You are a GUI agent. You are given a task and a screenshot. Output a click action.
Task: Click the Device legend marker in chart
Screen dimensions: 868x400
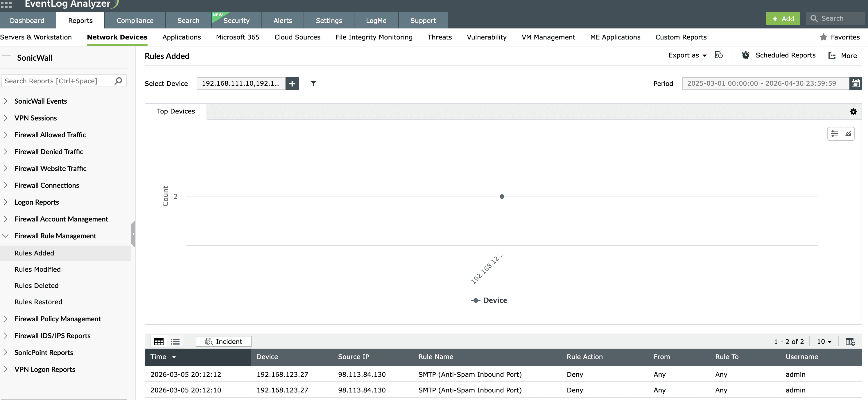pyautogui.click(x=476, y=300)
